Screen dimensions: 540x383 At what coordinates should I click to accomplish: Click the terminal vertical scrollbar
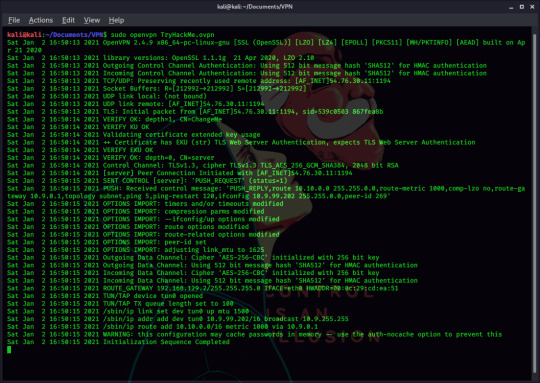(x=535, y=203)
